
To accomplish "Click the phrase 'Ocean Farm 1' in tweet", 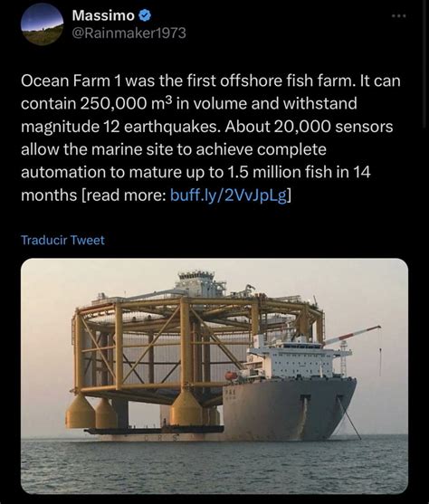I will (x=71, y=81).
